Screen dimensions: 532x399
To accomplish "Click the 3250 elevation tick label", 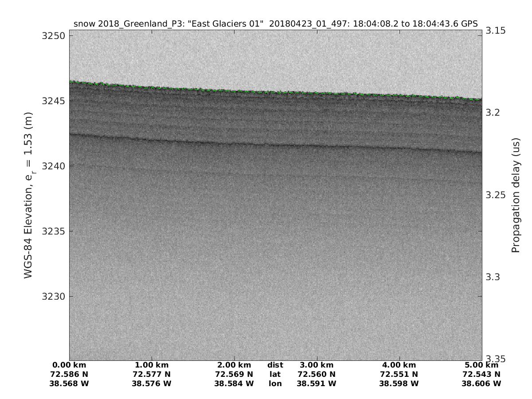I will pyautogui.click(x=53, y=36).
